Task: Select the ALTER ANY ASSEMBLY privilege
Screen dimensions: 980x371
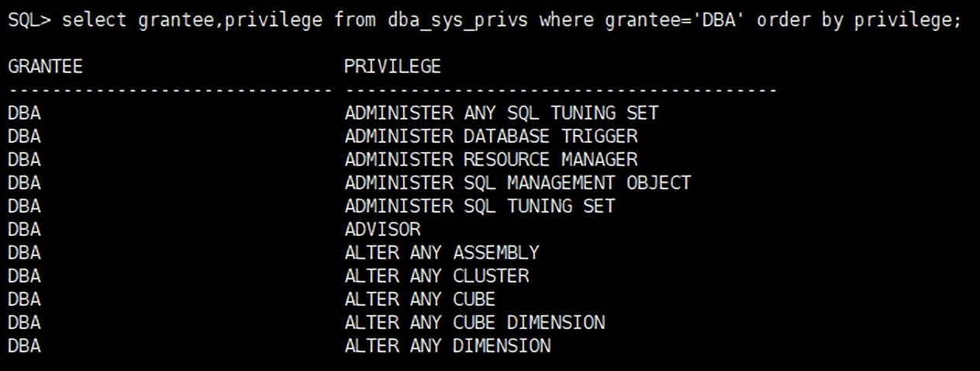Action: 441,253
